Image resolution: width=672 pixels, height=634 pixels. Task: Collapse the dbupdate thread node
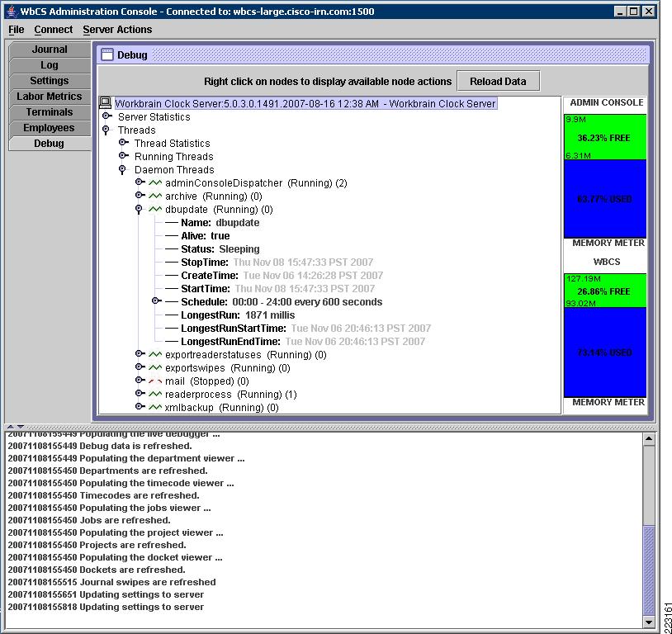[x=139, y=209]
